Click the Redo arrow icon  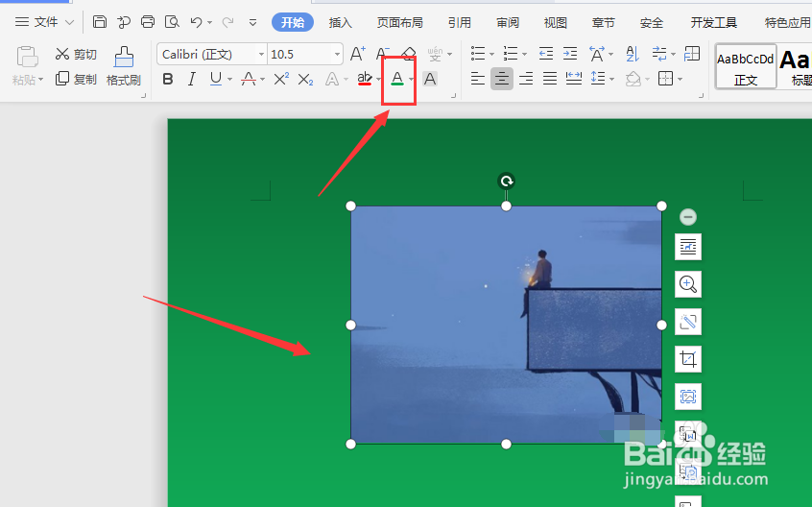coord(227,22)
